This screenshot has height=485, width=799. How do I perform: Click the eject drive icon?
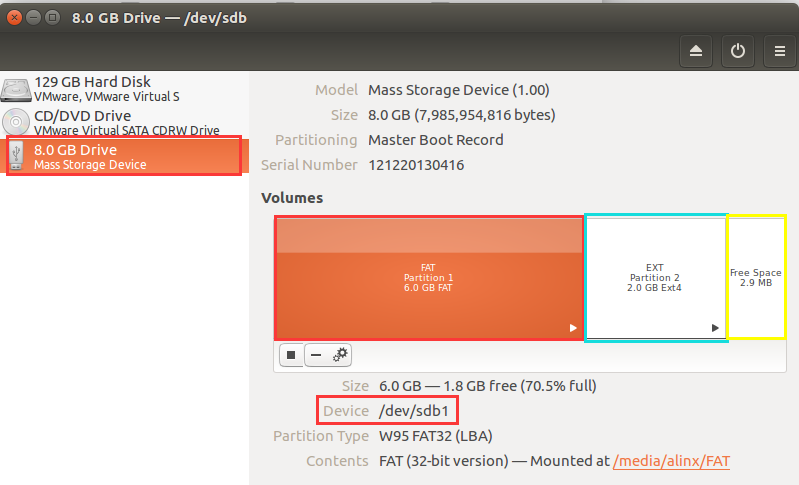(696, 51)
